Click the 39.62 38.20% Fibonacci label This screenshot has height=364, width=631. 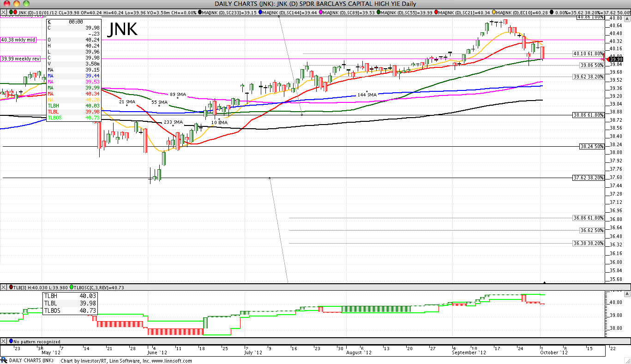pyautogui.click(x=588, y=77)
